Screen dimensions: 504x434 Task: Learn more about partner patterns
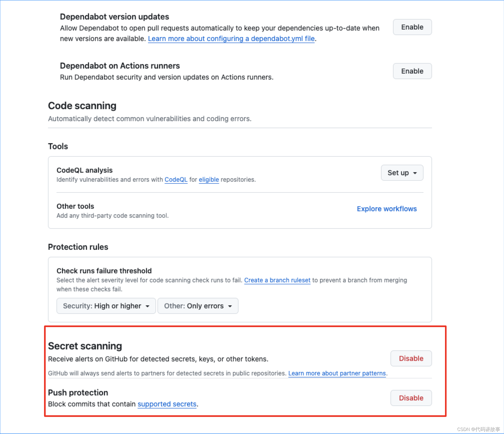pyautogui.click(x=337, y=373)
